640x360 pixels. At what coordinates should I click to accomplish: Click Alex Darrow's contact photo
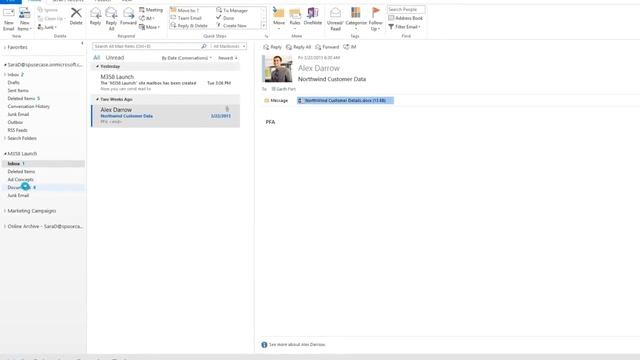pyautogui.click(x=277, y=69)
